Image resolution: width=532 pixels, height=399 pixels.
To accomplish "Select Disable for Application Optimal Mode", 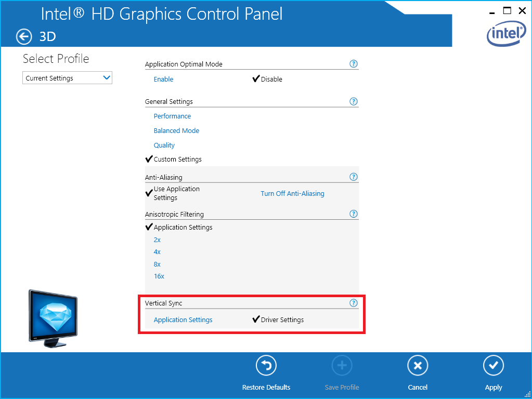I will coord(271,79).
